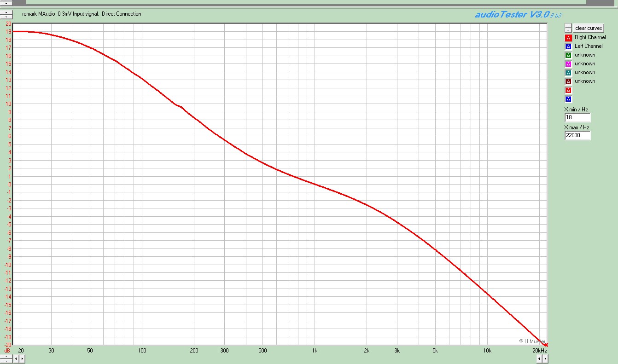Click the red A icon beside Right Channel

(568, 38)
